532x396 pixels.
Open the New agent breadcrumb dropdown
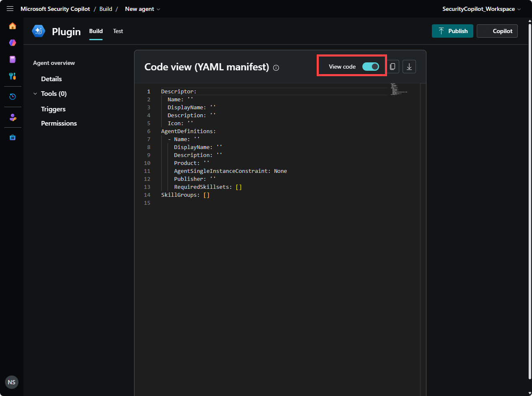point(142,9)
